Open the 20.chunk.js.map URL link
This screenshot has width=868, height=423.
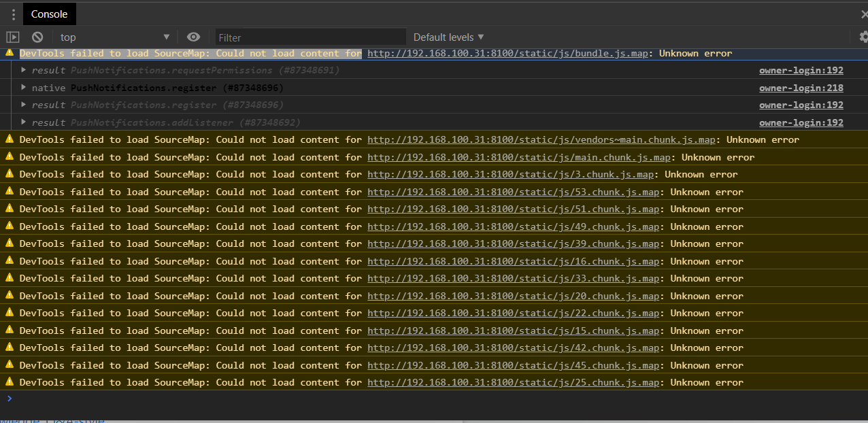pyautogui.click(x=514, y=296)
